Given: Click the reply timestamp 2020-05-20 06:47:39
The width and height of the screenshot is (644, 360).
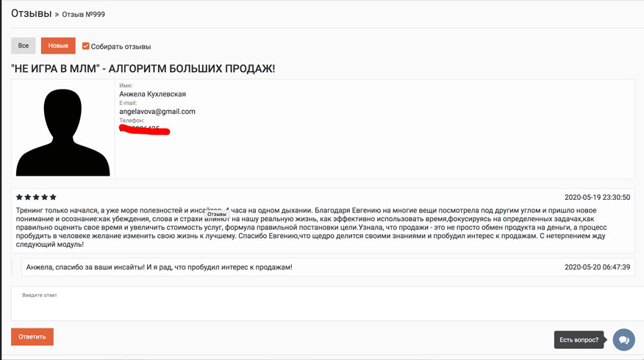Looking at the screenshot, I should [597, 267].
